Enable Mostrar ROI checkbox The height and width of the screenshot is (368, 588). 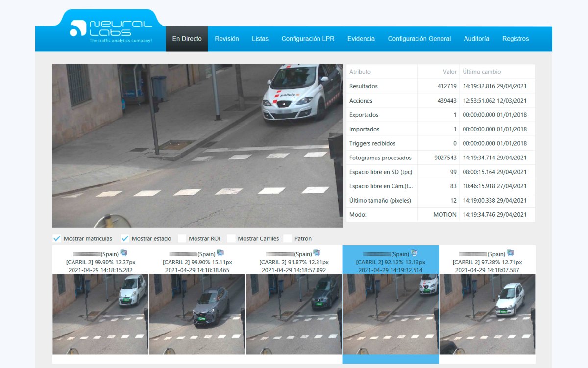pos(182,238)
